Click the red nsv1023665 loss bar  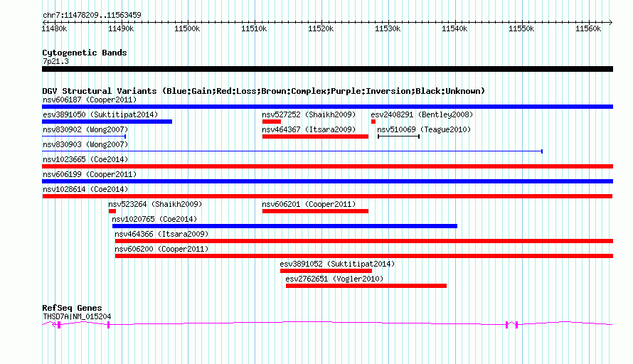point(327,166)
